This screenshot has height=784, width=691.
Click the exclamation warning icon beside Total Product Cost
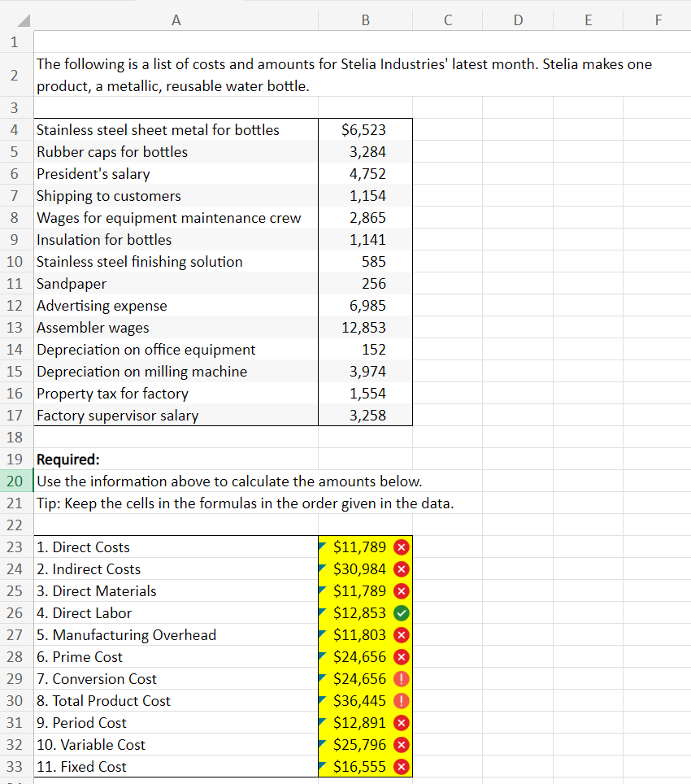tap(402, 701)
